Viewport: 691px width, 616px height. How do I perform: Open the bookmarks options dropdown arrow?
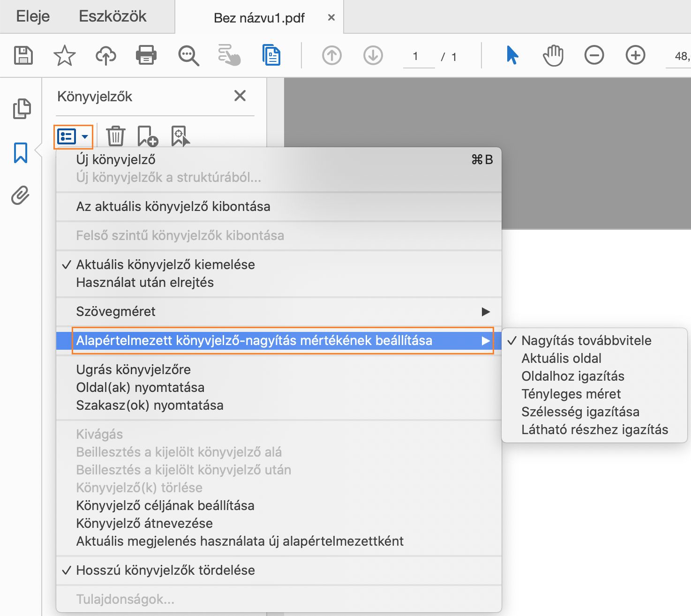coord(85,137)
